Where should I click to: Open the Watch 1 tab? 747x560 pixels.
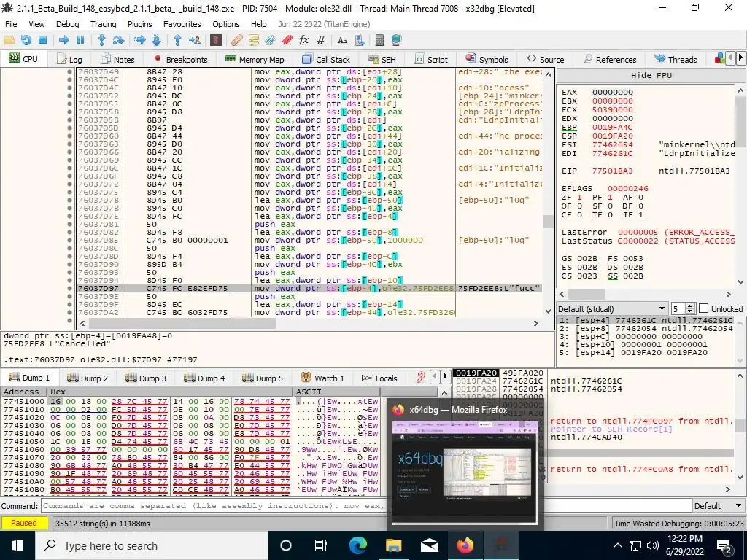click(322, 378)
